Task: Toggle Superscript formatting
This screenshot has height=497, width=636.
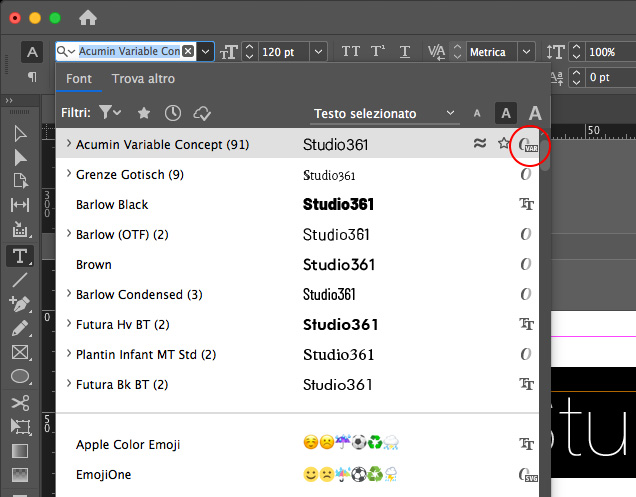Action: coord(378,52)
